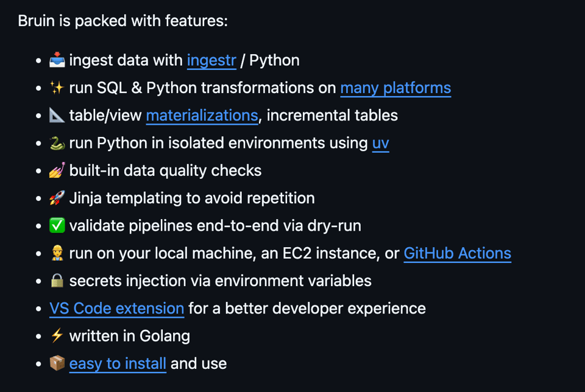Click the snake emoji beside run Python

57,143
